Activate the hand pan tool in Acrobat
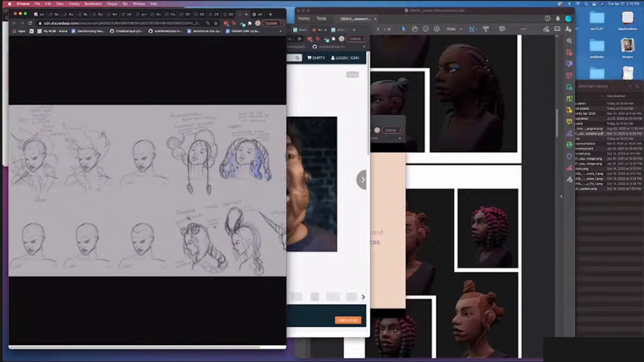Viewport: 644px width, 362px height. pyautogui.click(x=415, y=29)
